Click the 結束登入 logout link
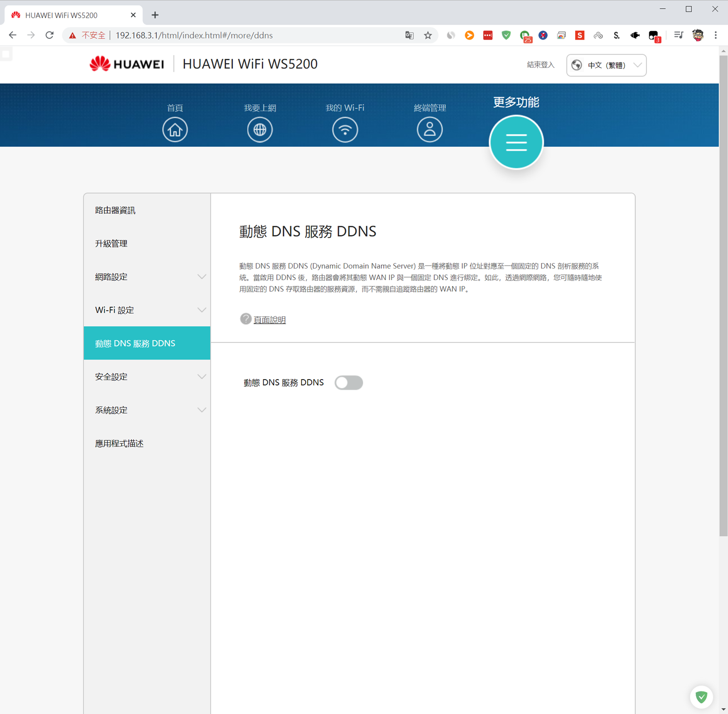Image resolution: width=728 pixels, height=714 pixels. [541, 65]
